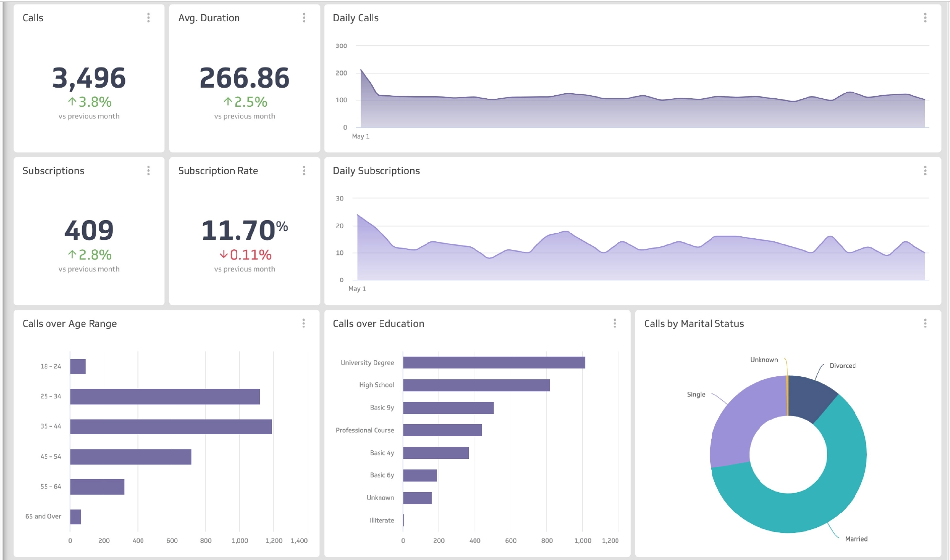This screenshot has width=950, height=560.
Task: Open the Calls over Age Range options menu
Action: (303, 324)
